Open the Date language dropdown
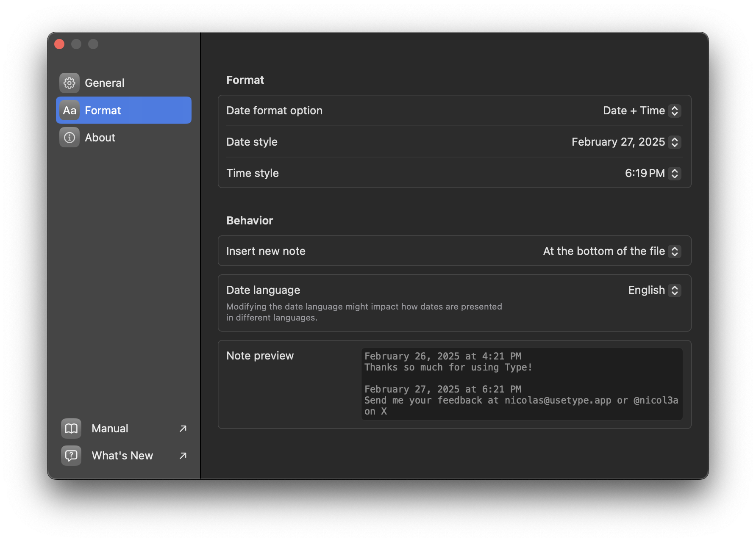The height and width of the screenshot is (542, 756). (x=654, y=290)
